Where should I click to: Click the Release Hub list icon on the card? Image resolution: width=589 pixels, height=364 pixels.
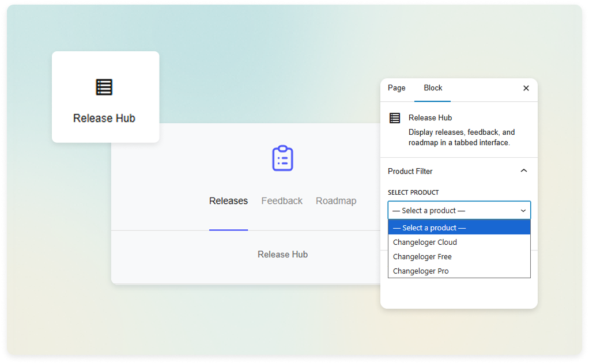104,87
